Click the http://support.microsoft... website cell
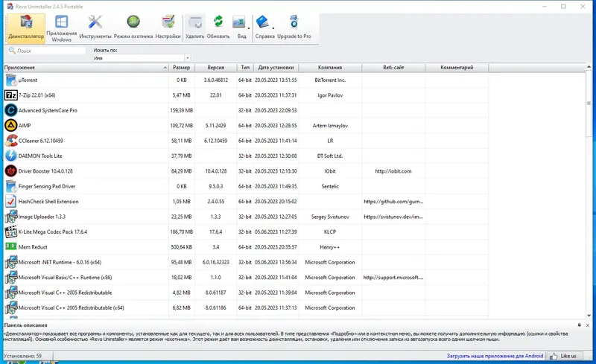The width and height of the screenshot is (596, 364). point(393,278)
